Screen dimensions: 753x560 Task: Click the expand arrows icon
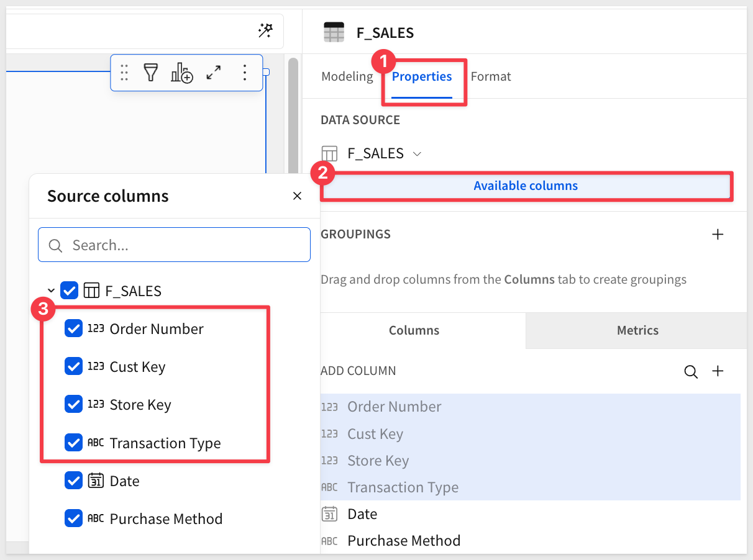point(214,73)
